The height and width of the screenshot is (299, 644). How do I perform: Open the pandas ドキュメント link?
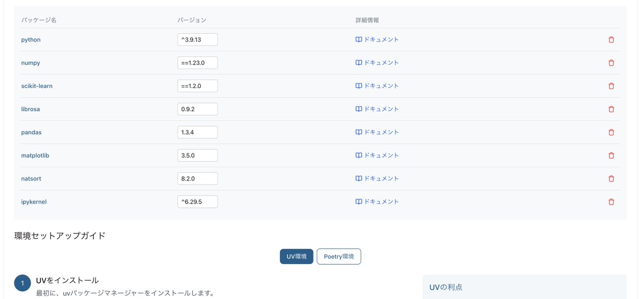click(377, 132)
